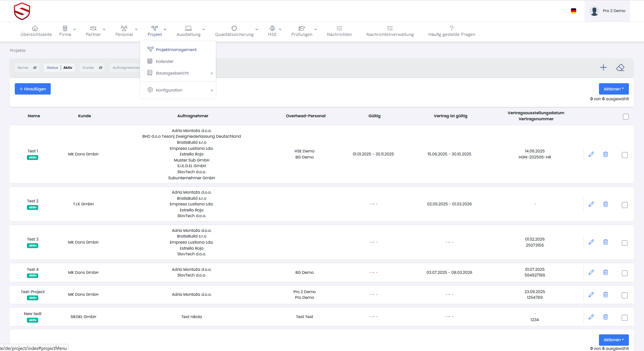Check the select-all checkbox in table header

[625, 116]
